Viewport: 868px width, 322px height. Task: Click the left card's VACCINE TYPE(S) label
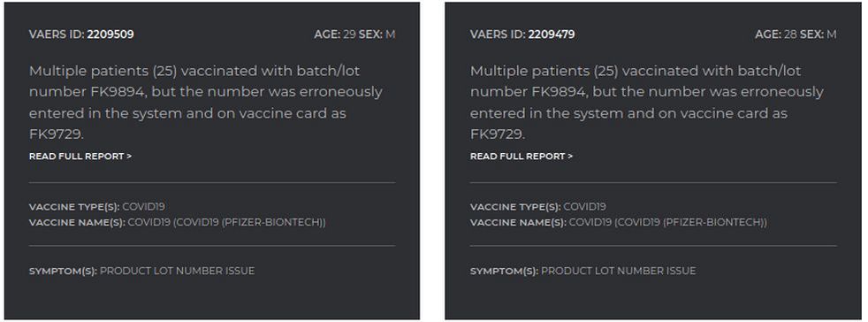click(74, 207)
